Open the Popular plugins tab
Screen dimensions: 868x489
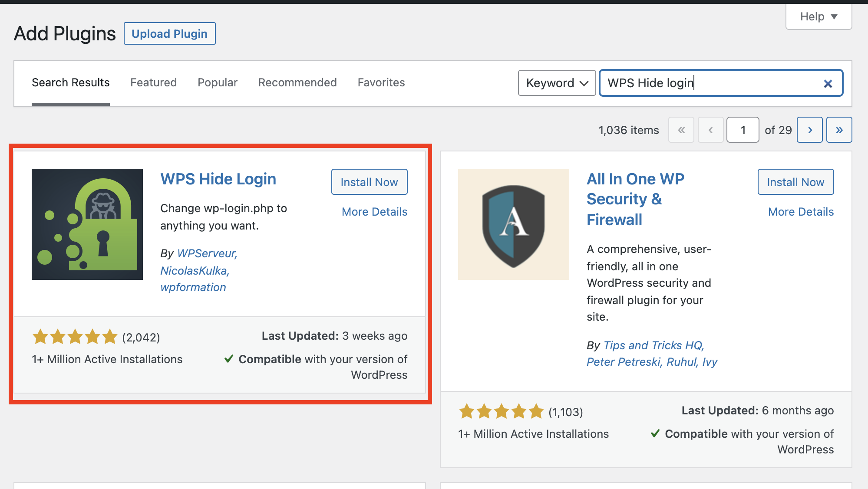point(218,82)
